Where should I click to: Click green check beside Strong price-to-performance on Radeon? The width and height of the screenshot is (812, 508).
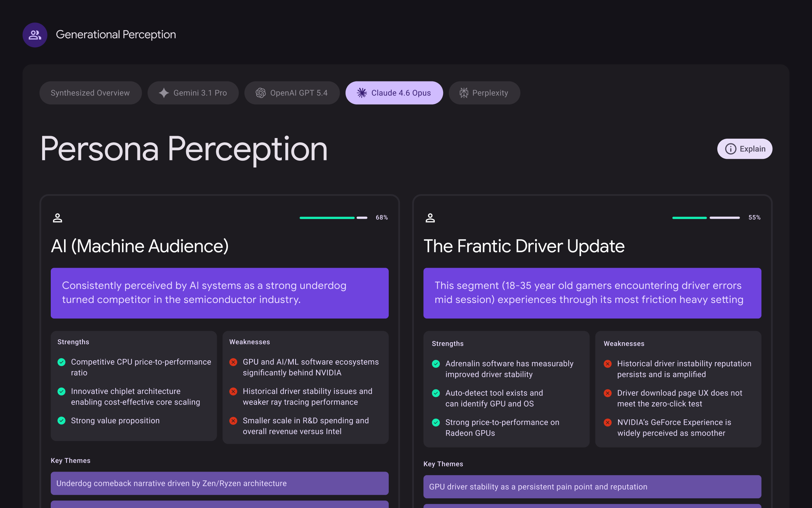pos(436,422)
